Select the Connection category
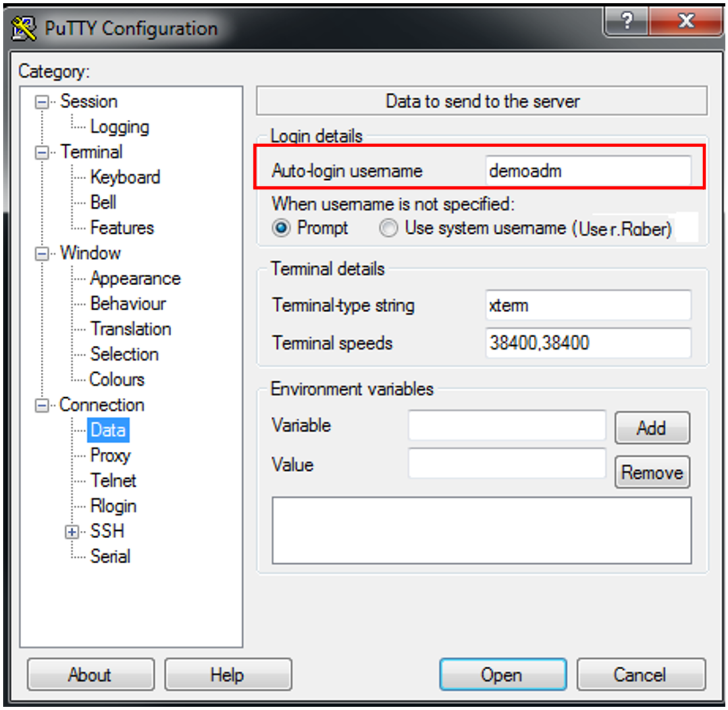Image resolution: width=728 pixels, height=710 pixels. 101,405
